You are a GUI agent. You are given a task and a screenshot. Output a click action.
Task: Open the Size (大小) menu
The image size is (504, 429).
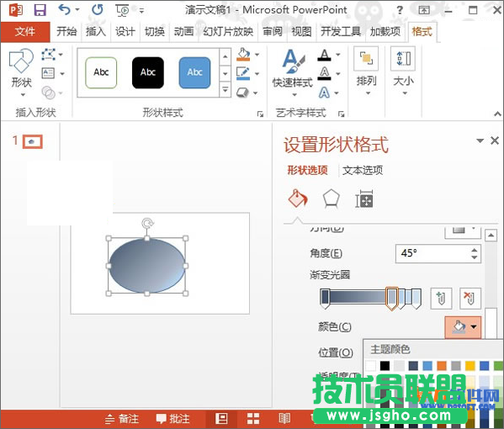403,71
